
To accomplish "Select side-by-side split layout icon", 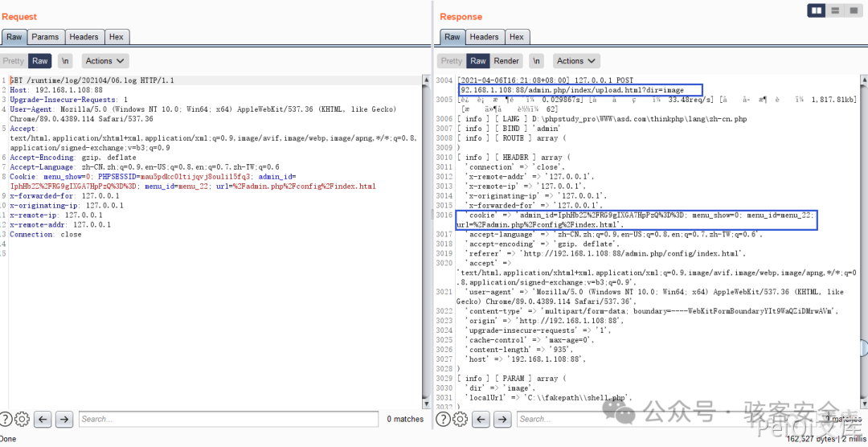I will (x=817, y=10).
